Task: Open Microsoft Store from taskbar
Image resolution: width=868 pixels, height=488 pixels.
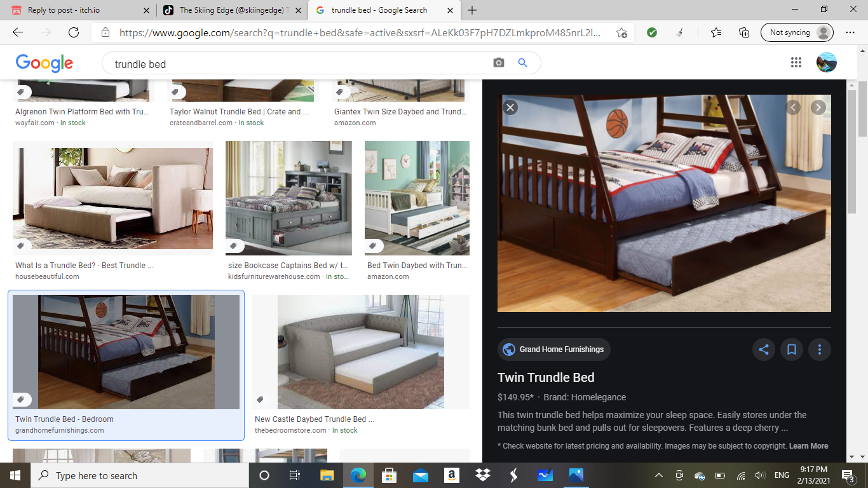Action: (389, 475)
